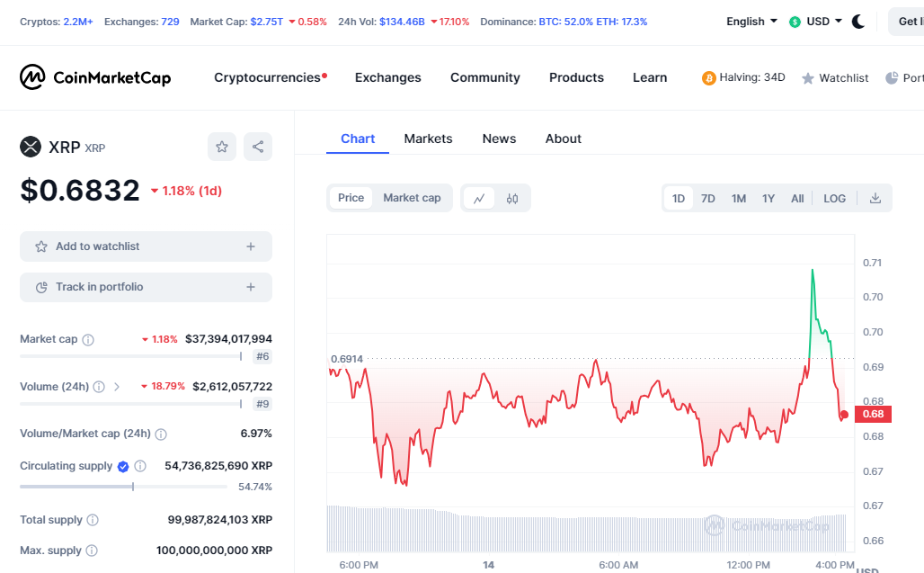Image resolution: width=924 pixels, height=573 pixels.
Task: Click the #6 market cap rank badge
Action: (262, 356)
